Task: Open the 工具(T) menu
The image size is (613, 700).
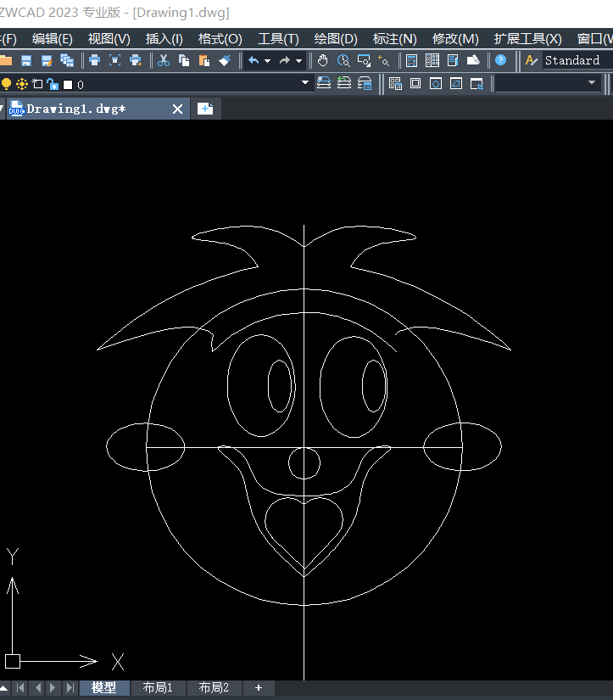Action: [x=278, y=39]
